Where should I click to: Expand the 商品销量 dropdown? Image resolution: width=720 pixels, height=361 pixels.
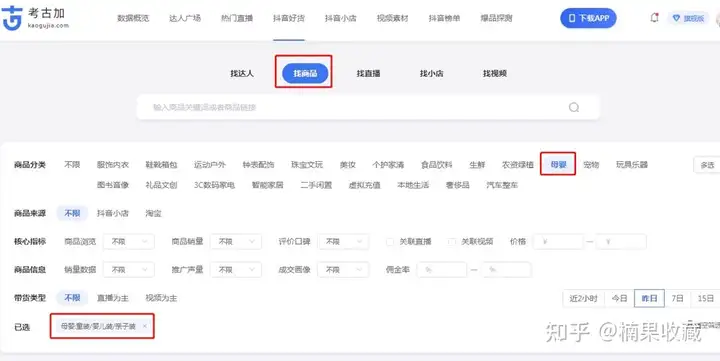tap(236, 241)
